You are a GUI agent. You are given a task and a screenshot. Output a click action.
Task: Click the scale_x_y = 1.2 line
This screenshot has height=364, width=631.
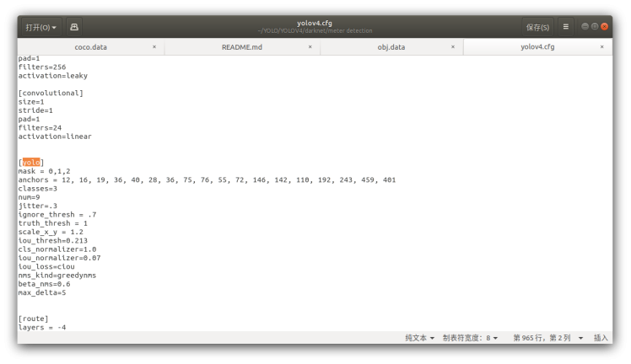51,233
